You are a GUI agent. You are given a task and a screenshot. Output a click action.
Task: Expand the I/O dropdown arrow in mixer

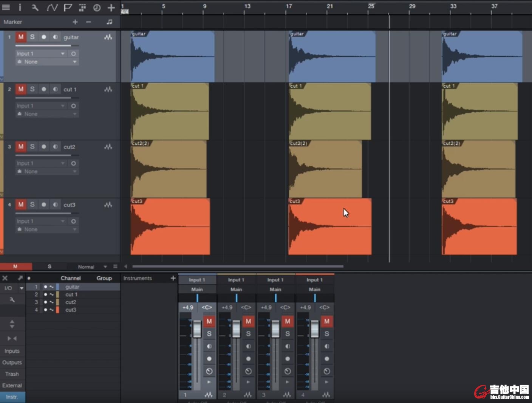tap(22, 288)
